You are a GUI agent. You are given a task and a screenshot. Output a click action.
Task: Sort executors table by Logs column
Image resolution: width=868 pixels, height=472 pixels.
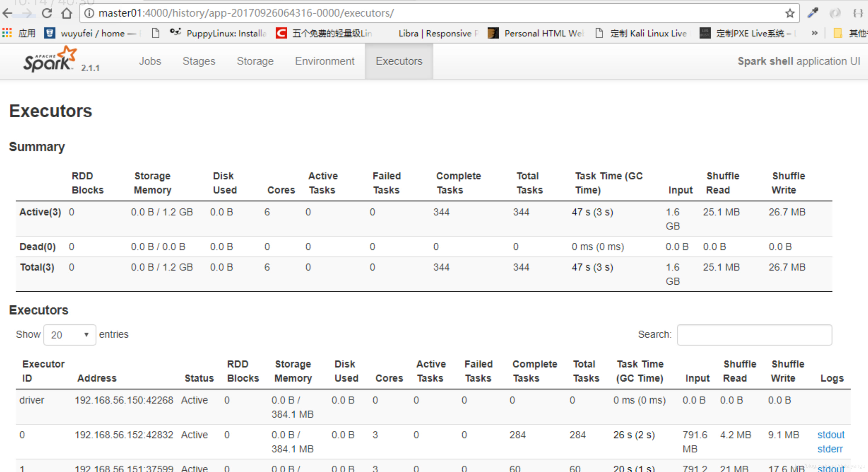pos(832,378)
